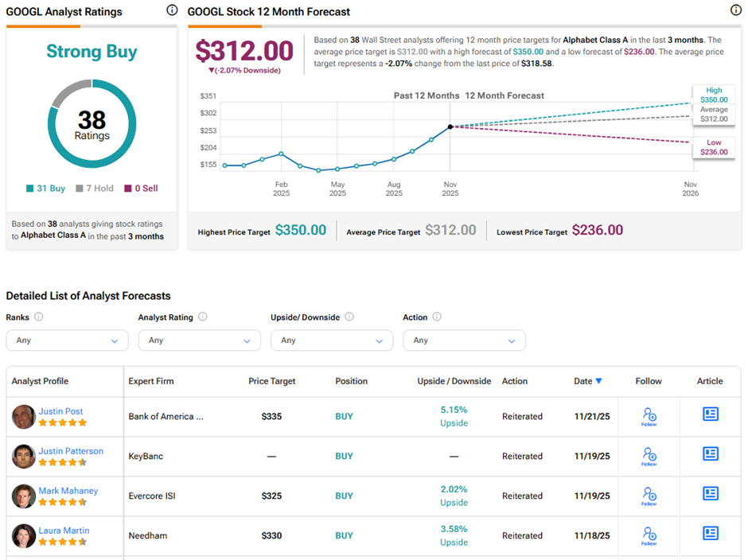Open the Analyst Rating dropdown
This screenshot has height=560, width=748.
coord(199,340)
